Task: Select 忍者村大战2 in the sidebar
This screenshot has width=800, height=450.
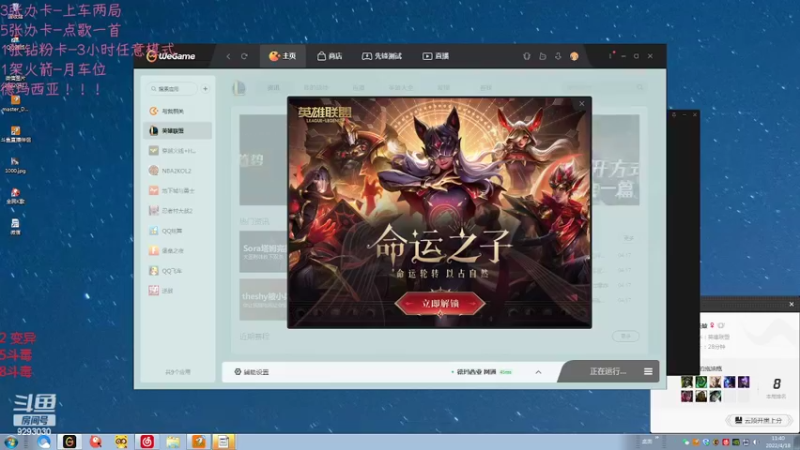Action: 177,210
